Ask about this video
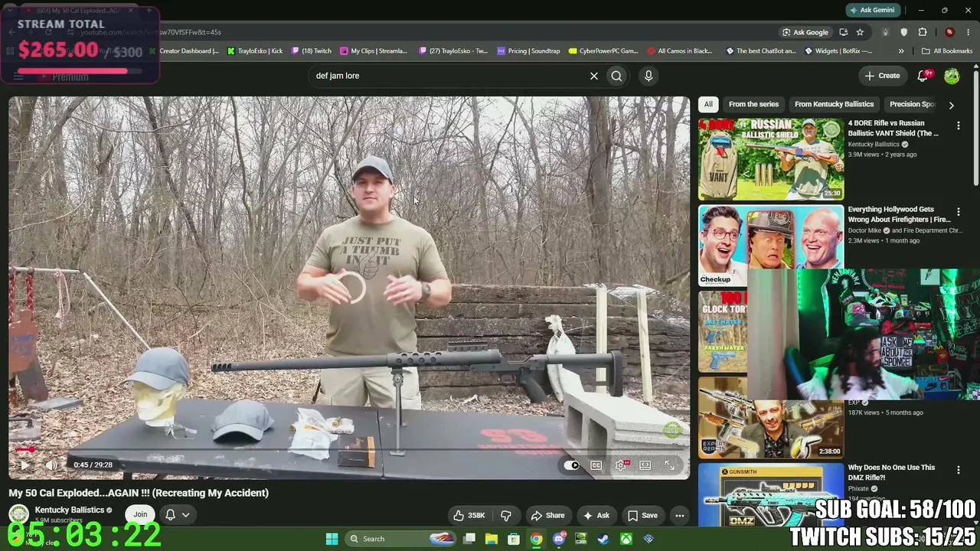The image size is (980, 551). pos(596,515)
